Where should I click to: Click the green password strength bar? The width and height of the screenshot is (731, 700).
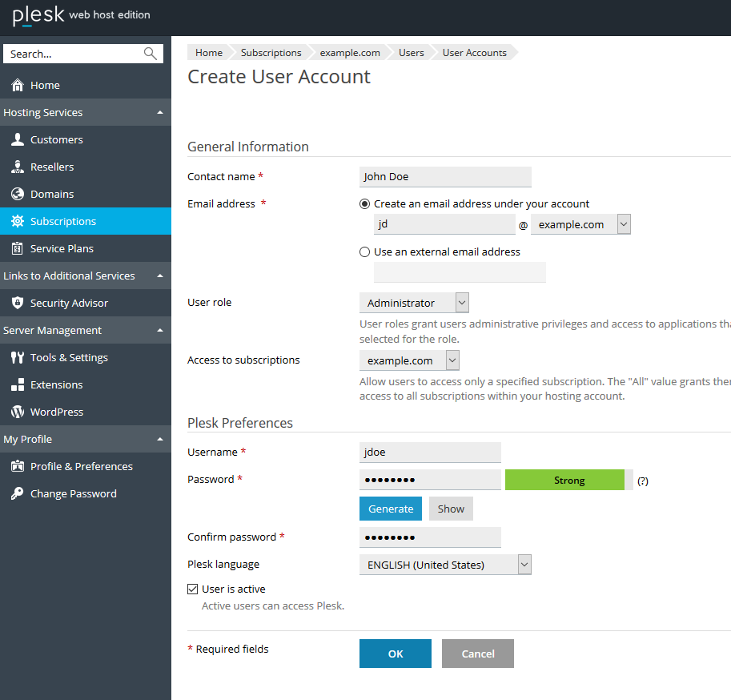click(x=568, y=480)
